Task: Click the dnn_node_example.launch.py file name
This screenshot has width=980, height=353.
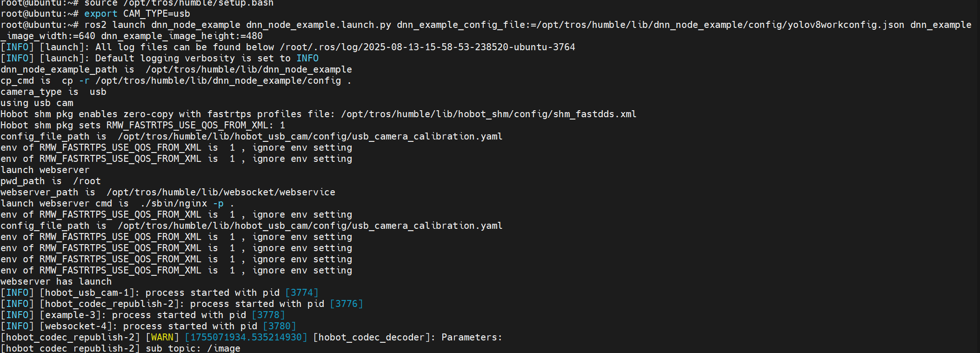Action: pyautogui.click(x=318, y=25)
